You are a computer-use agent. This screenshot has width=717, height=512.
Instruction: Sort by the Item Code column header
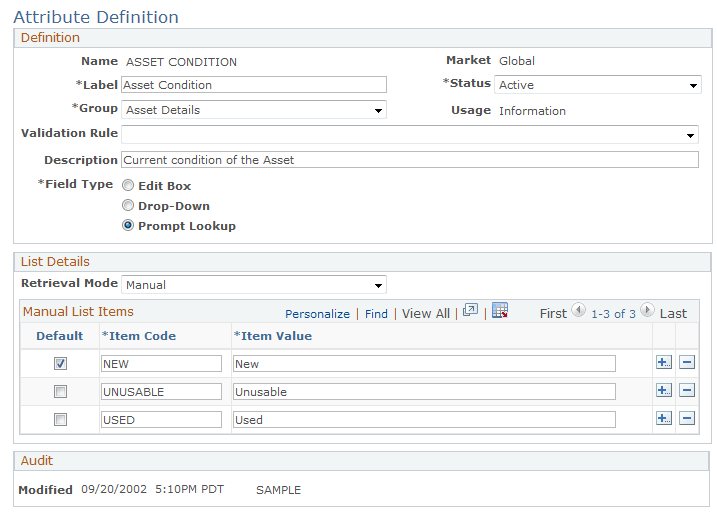pos(139,336)
